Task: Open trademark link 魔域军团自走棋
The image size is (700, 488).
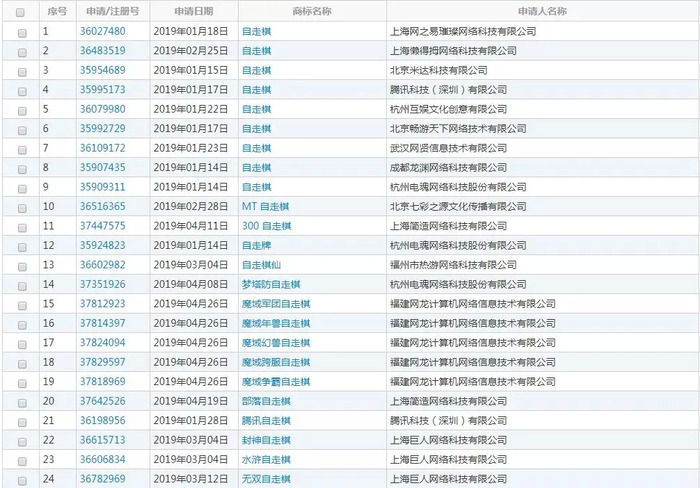Action: (276, 304)
